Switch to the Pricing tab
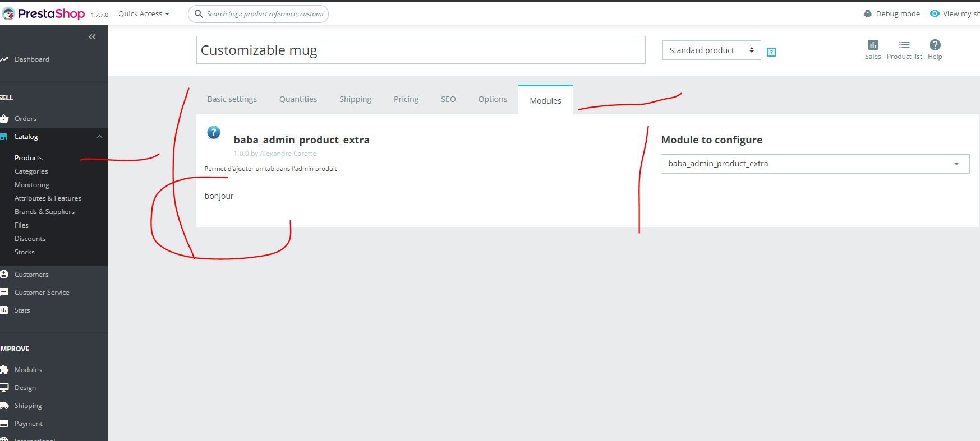980x441 pixels. pyautogui.click(x=406, y=99)
